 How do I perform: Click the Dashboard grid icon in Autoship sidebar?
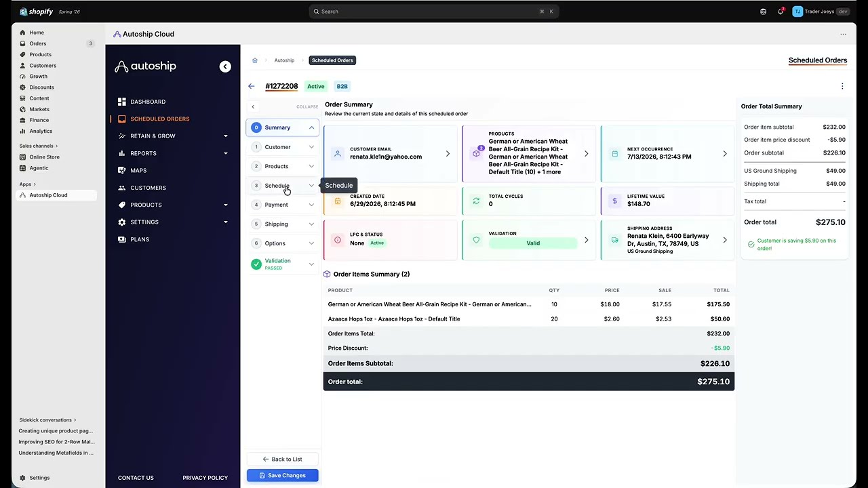(122, 102)
